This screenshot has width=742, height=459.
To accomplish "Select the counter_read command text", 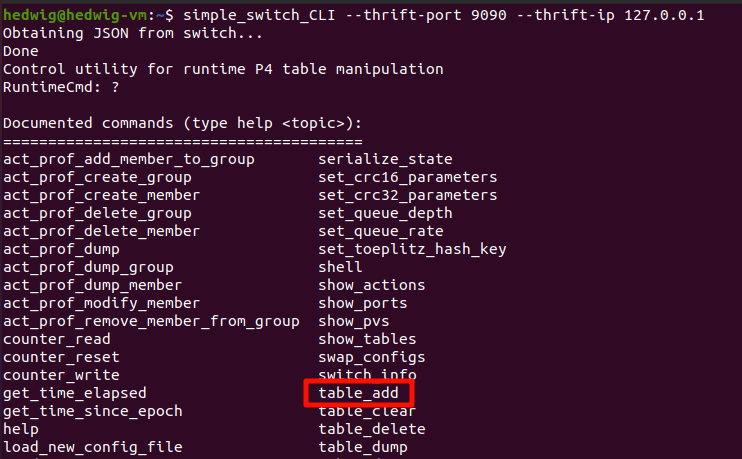I will coord(57,339).
